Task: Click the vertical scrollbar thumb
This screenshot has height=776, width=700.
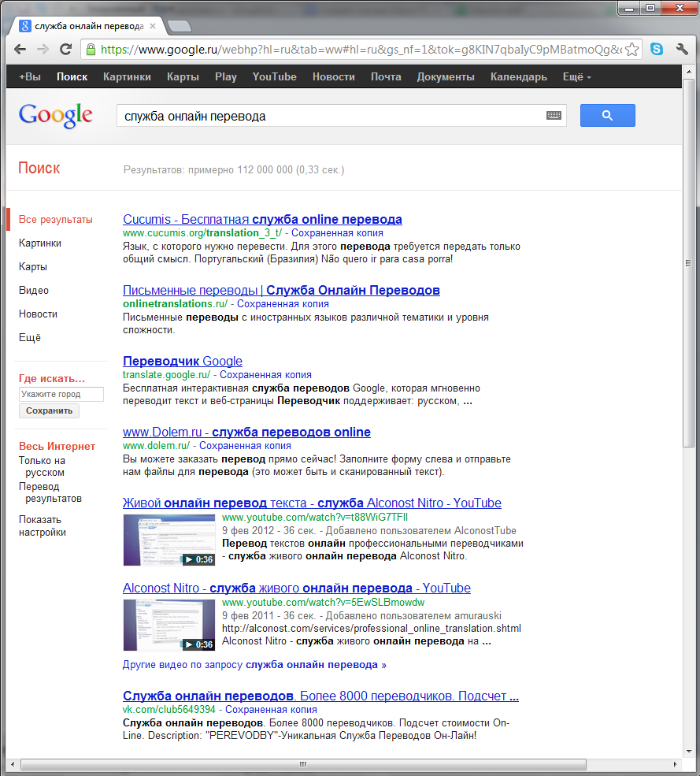Action: click(x=689, y=262)
